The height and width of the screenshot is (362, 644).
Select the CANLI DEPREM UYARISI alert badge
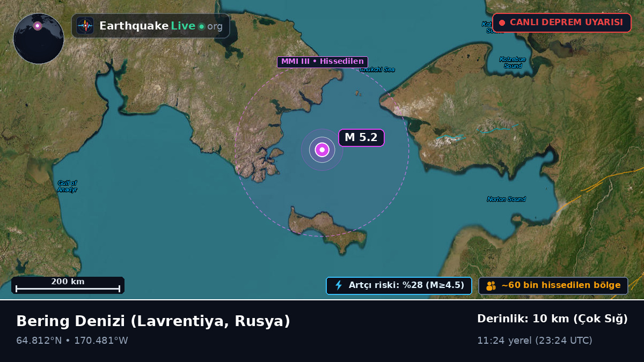coord(562,23)
